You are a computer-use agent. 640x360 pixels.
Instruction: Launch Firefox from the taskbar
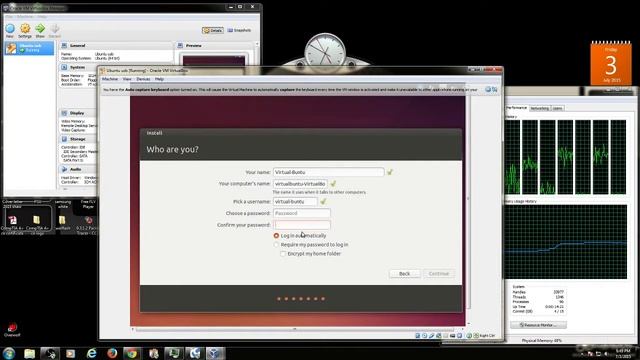click(112, 353)
